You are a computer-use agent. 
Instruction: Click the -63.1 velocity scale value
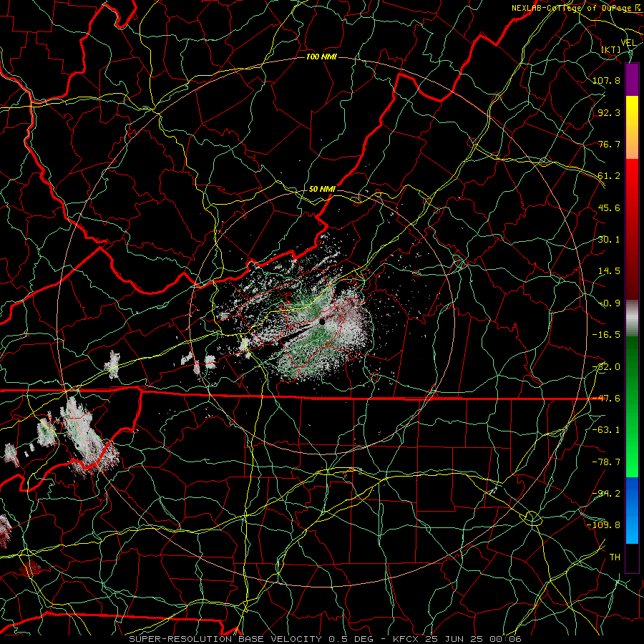pyautogui.click(x=606, y=430)
